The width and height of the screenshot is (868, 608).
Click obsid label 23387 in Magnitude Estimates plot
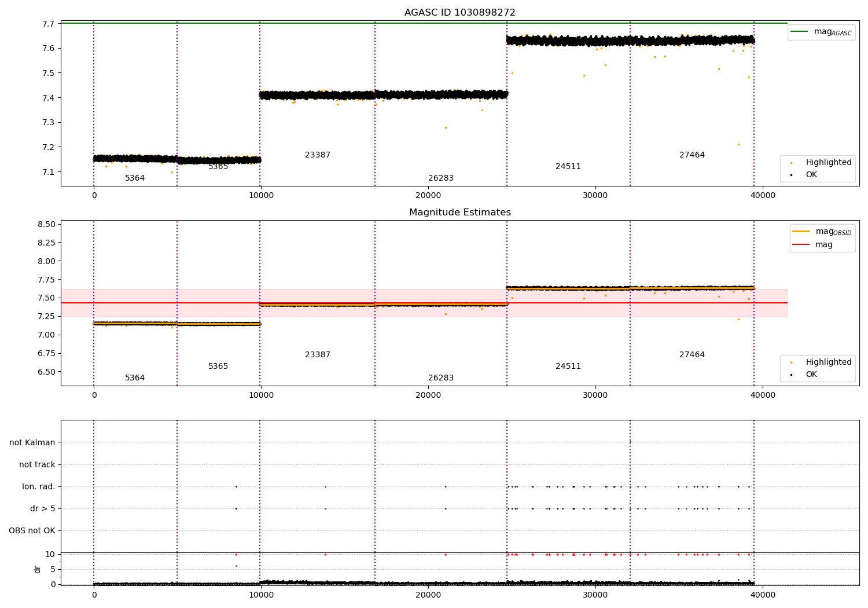coord(318,355)
